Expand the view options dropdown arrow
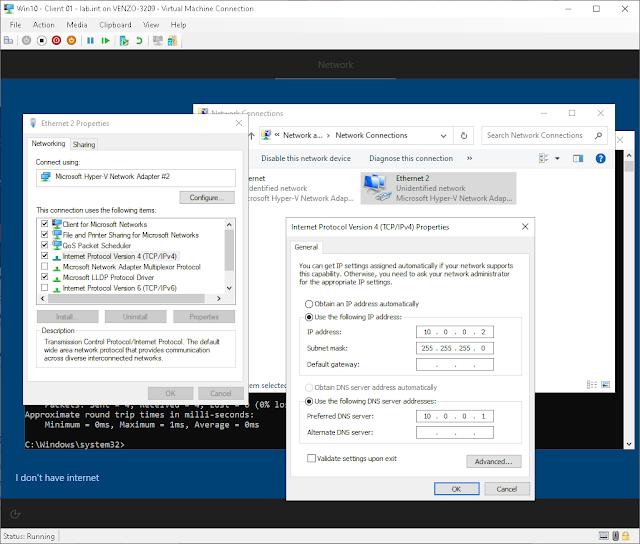This screenshot has width=640, height=544. [557, 158]
